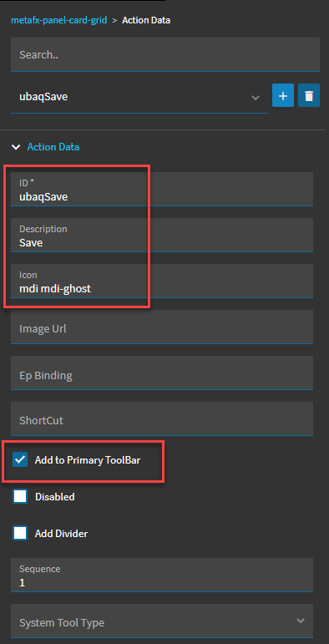The width and height of the screenshot is (329, 644).
Task: Open the ubaqSave action dropdown
Action: pyautogui.click(x=139, y=98)
